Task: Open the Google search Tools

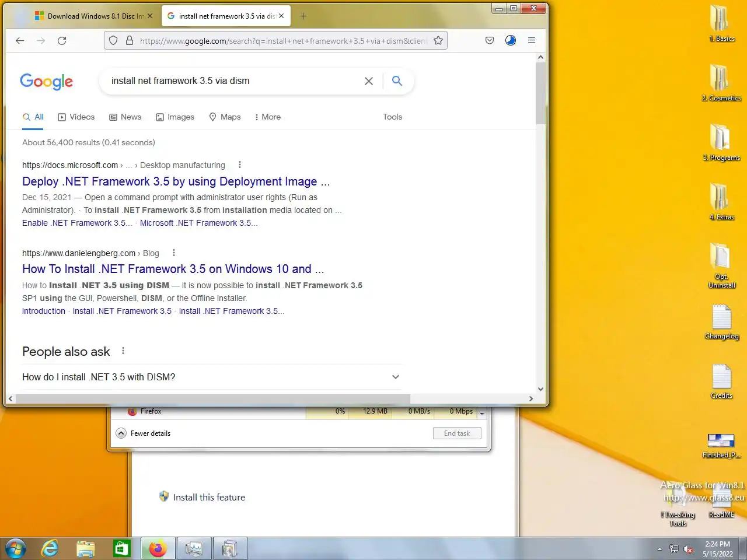Action: [x=393, y=117]
